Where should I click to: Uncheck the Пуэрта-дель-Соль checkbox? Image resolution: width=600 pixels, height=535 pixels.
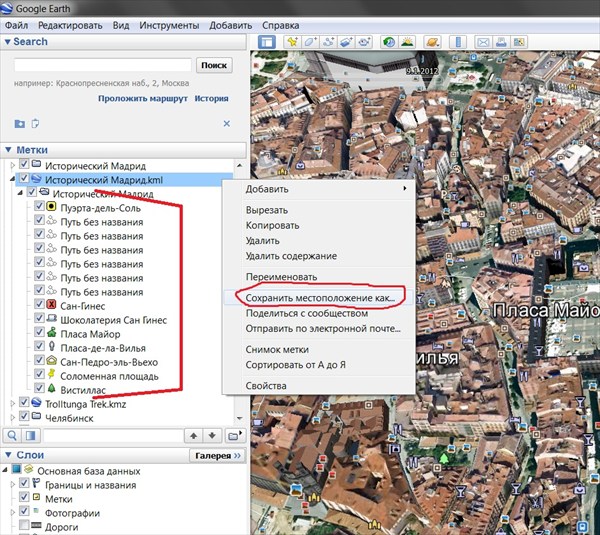coord(39,206)
